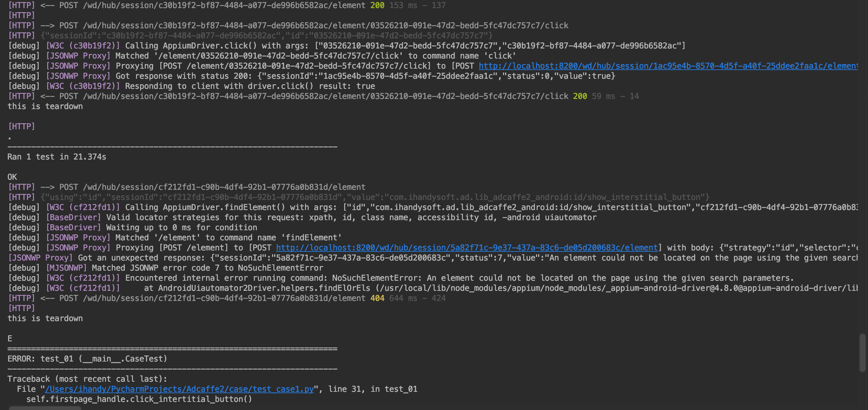Click 'Matched JSONWP error code 7 to NoSuchElementError' line

tap(165, 268)
